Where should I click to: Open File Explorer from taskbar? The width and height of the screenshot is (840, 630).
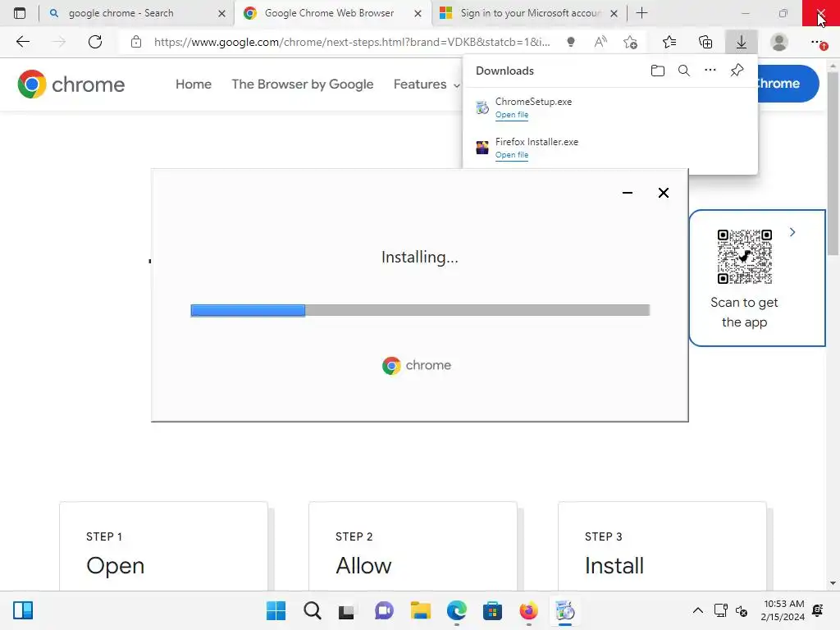pyautogui.click(x=421, y=610)
